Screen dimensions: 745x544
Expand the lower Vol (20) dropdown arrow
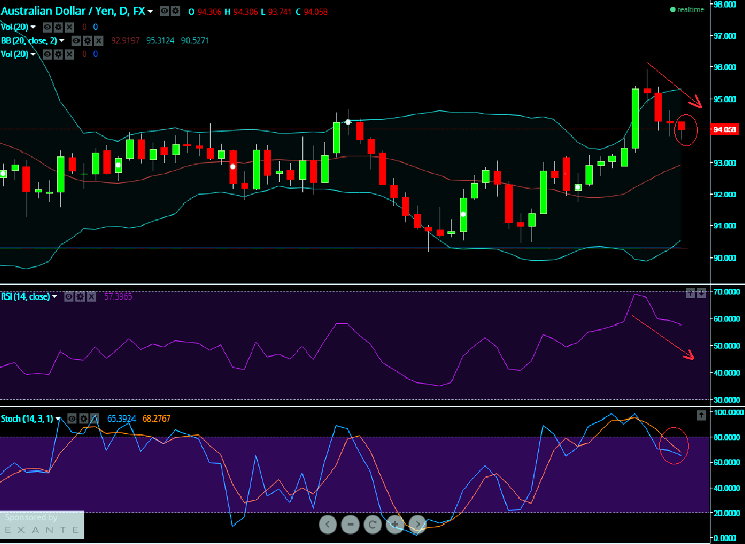[33, 55]
